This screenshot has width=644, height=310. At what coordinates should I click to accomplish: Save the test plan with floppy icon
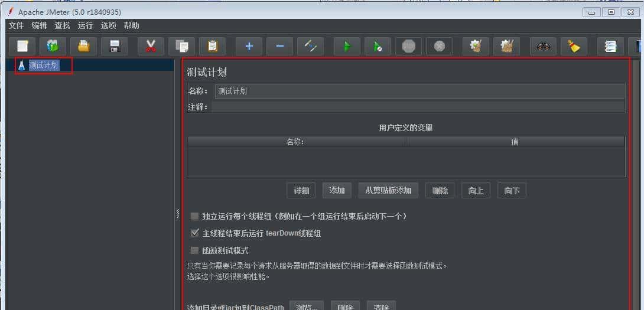pyautogui.click(x=115, y=47)
